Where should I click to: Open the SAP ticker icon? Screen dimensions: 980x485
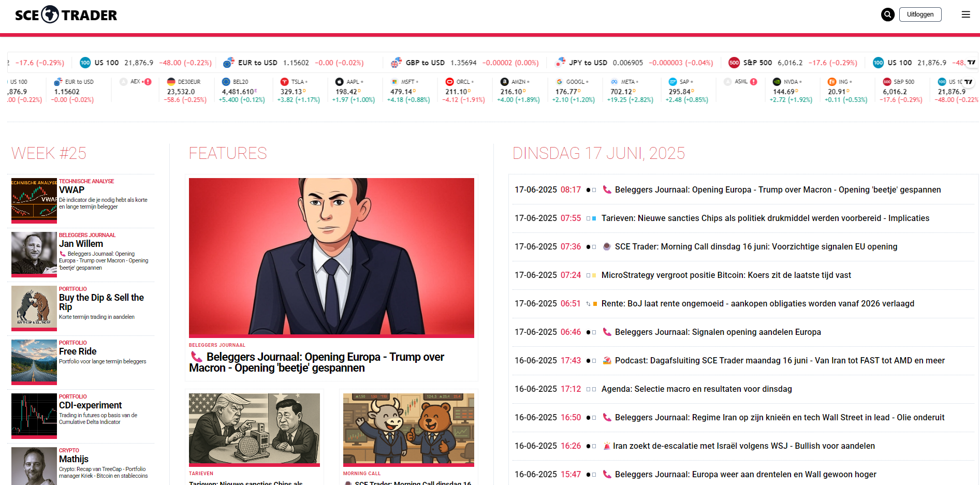pyautogui.click(x=673, y=82)
